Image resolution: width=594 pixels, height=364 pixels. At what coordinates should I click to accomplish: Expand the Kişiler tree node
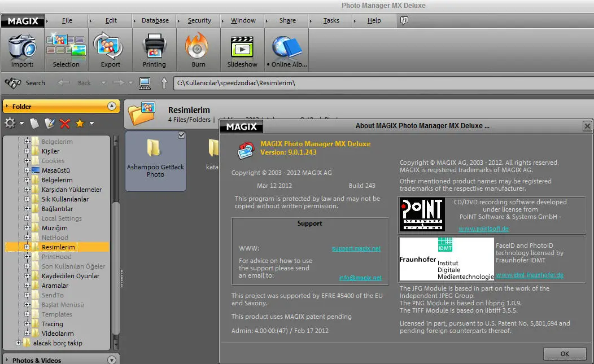(27, 151)
